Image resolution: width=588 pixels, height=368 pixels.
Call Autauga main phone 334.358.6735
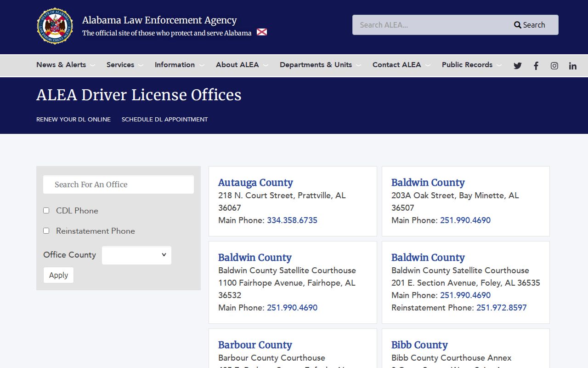pyautogui.click(x=292, y=220)
